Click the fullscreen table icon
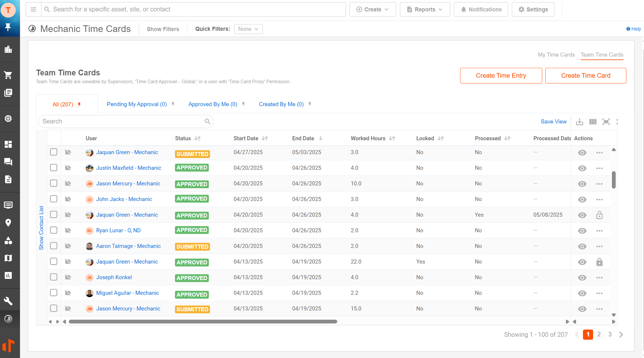 [x=606, y=122]
